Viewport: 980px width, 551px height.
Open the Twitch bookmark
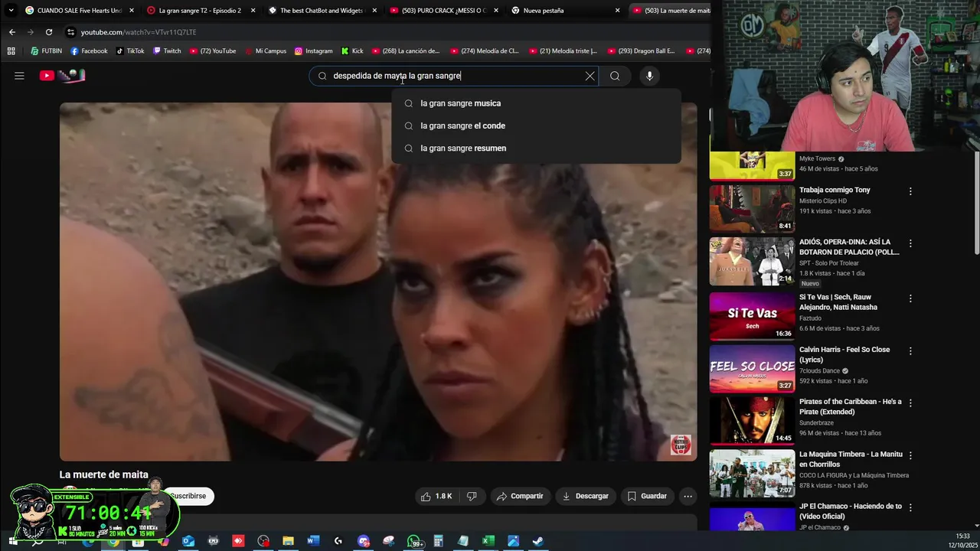(167, 51)
